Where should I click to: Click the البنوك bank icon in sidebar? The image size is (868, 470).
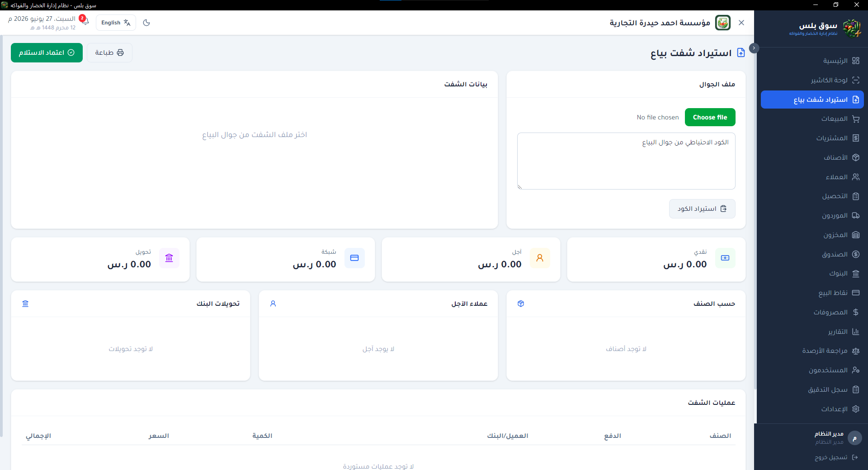[855, 274]
